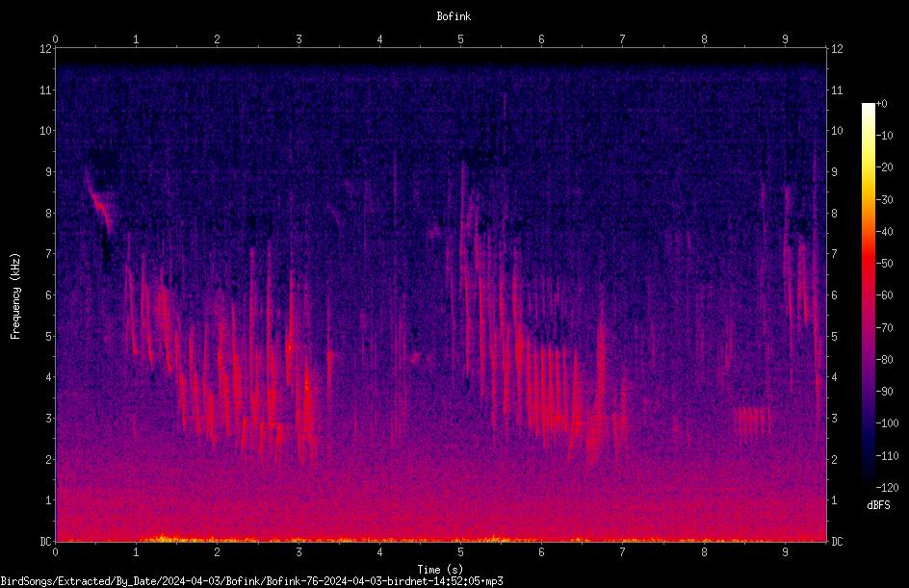The image size is (909, 588).
Task: Click the Bofink title above spectrogram
Action: coord(454,16)
